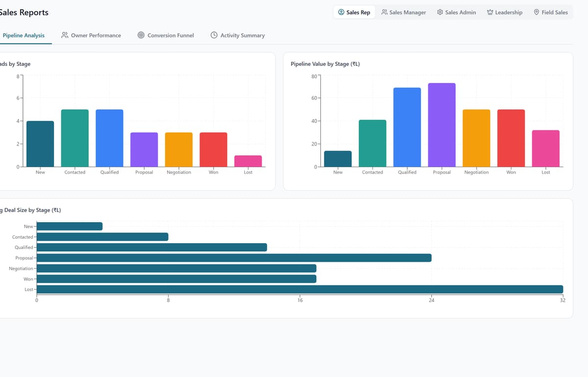588x377 pixels.
Task: Click the Leadership crown icon
Action: click(490, 12)
